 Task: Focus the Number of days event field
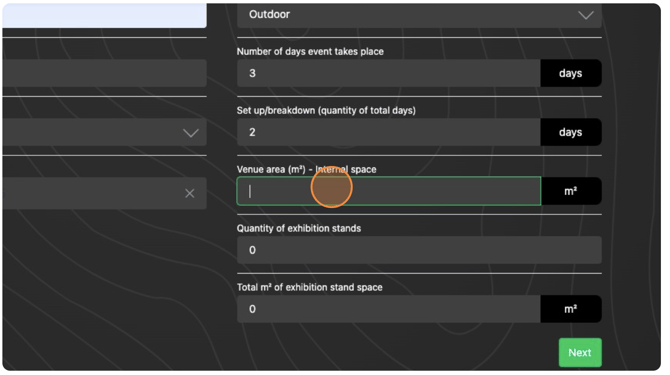click(388, 73)
